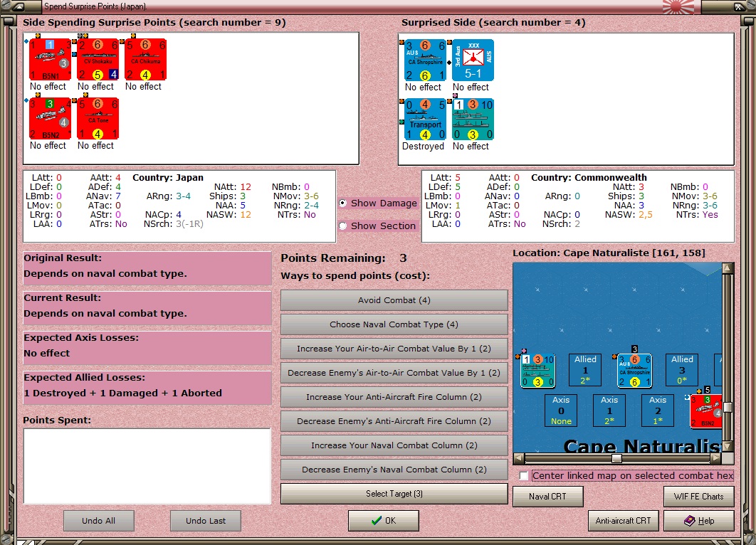Select the Show Damage radio button
Screen dimensions: 756x545
[x=343, y=203]
